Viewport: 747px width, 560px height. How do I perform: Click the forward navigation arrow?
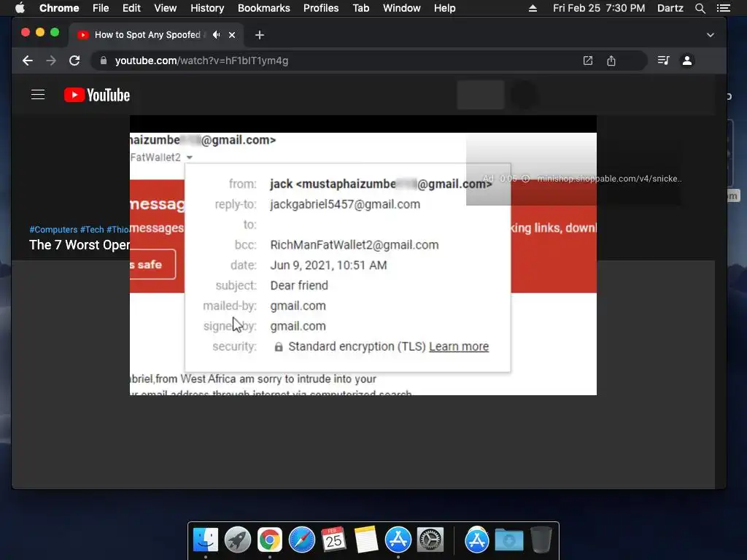[51, 61]
